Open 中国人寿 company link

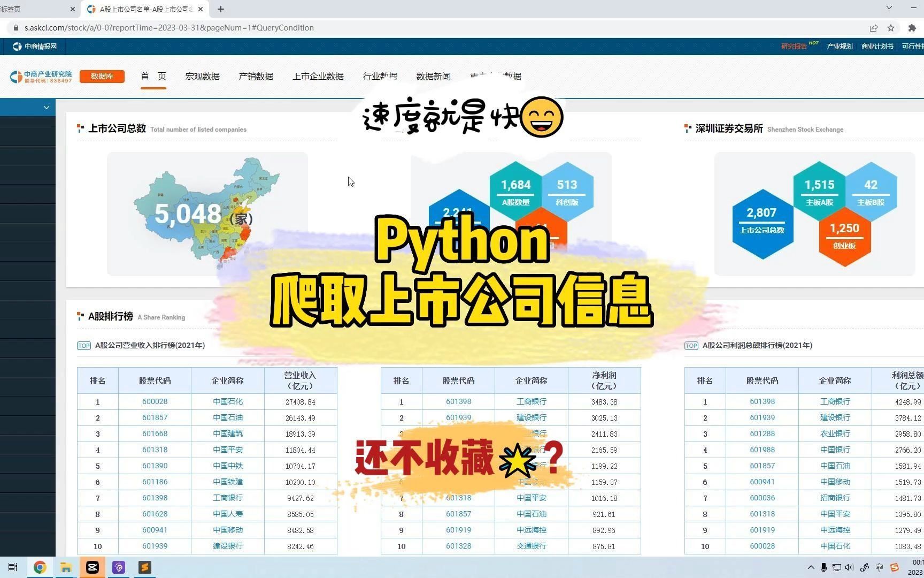pos(228,514)
